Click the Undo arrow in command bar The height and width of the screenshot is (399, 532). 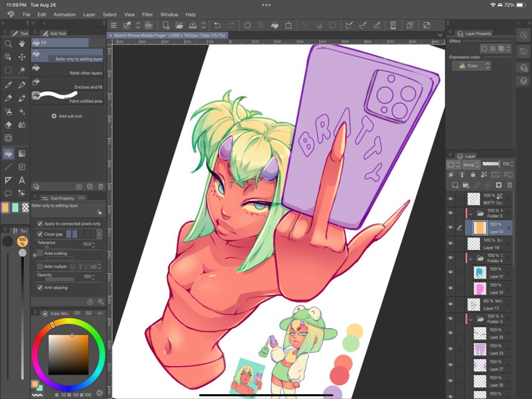point(217,25)
